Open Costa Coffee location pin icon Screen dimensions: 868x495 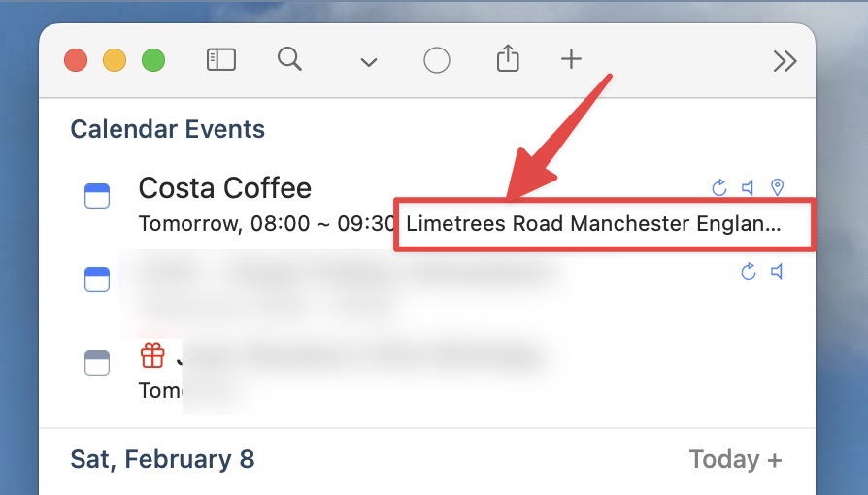[x=777, y=187]
